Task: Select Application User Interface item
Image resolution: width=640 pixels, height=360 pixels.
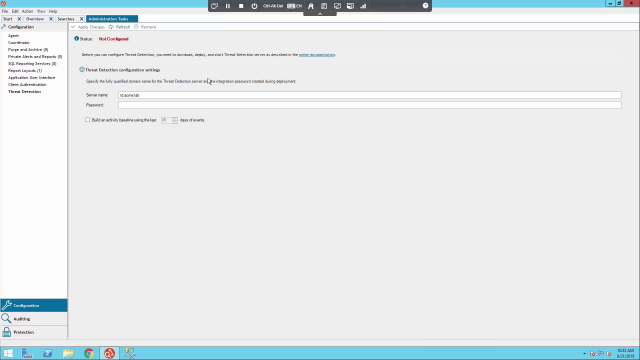Action: pyautogui.click(x=31, y=78)
